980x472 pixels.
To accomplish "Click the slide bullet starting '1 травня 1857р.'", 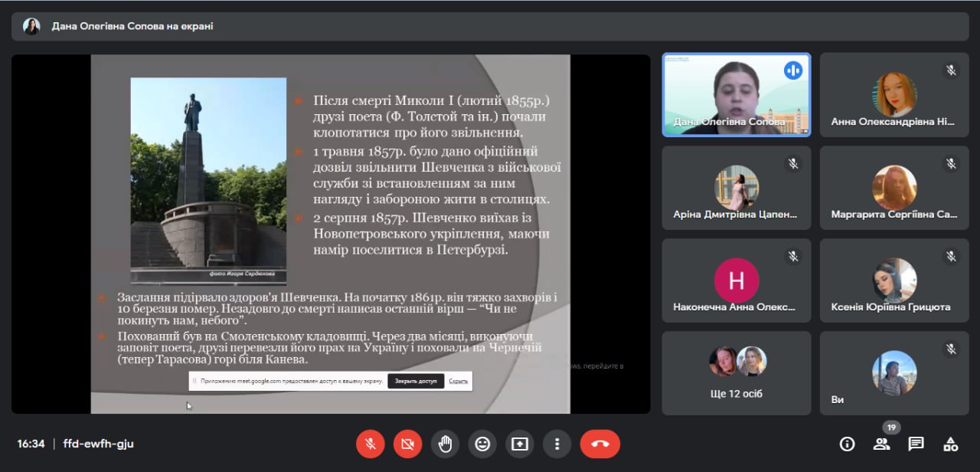I will coord(436,175).
